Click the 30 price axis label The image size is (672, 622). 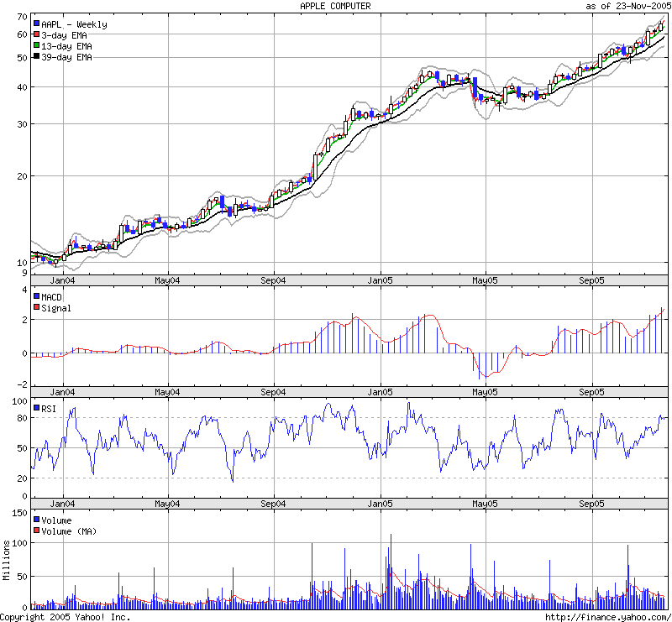coord(23,124)
